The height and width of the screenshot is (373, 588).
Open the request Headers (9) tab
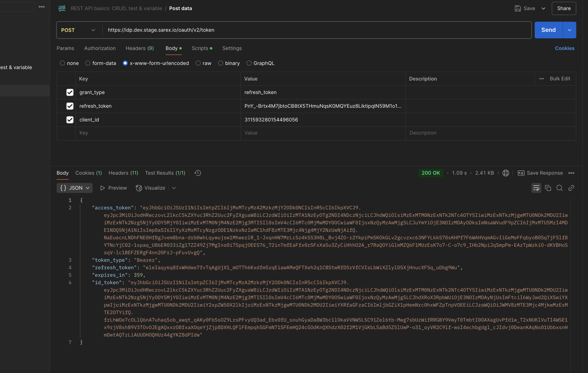tap(140, 48)
